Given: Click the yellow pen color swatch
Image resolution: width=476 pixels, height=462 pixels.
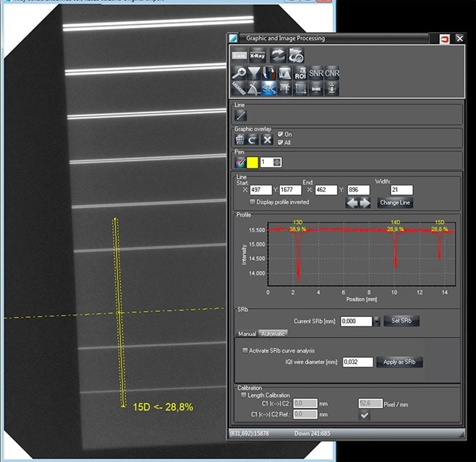Looking at the screenshot, I should 253,163.
